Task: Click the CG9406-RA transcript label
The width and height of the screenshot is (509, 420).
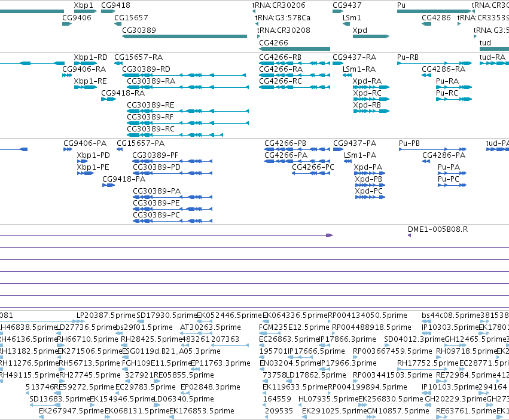Action: point(84,69)
